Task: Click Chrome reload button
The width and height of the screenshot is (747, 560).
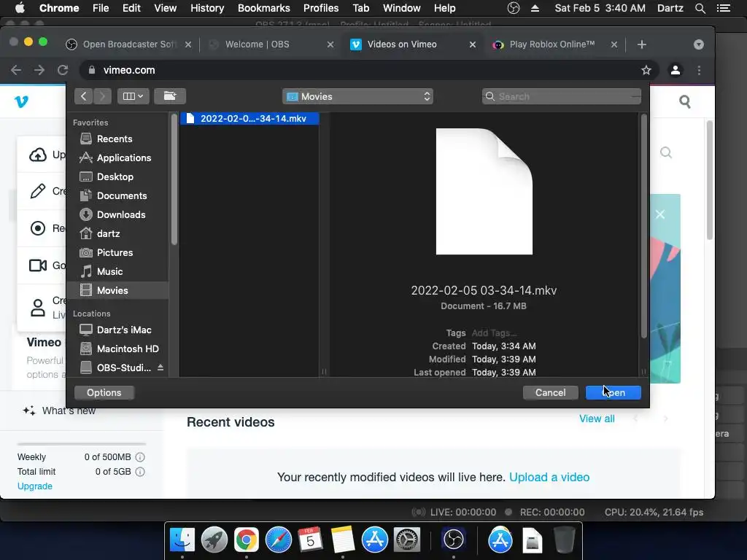Action: (x=63, y=70)
